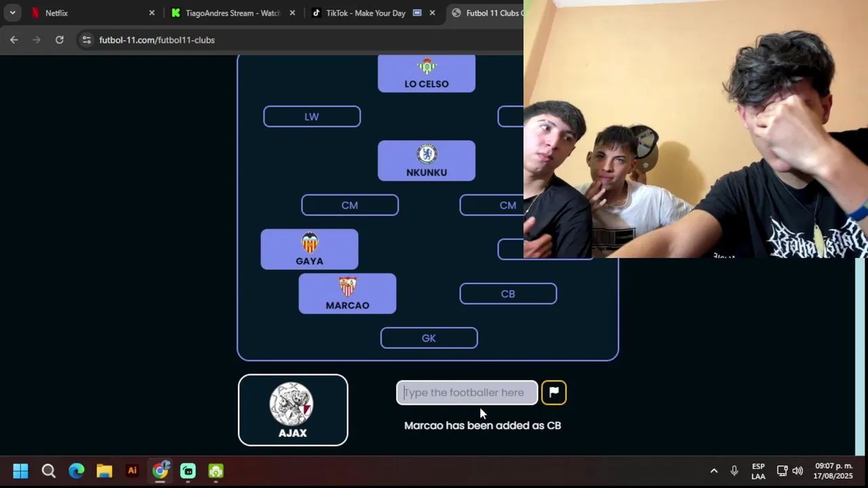Reload the futbol-11 page
This screenshot has width=868, height=488.
[60, 40]
